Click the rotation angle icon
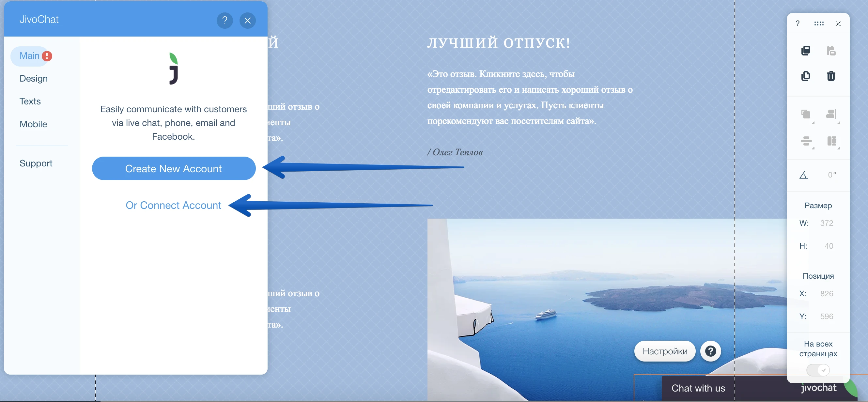This screenshot has width=868, height=402. tap(804, 175)
